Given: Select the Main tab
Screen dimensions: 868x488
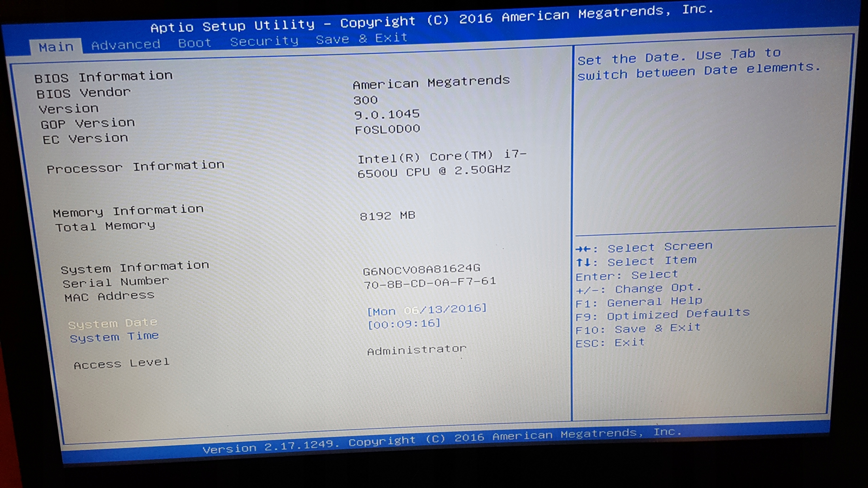Looking at the screenshot, I should (56, 47).
